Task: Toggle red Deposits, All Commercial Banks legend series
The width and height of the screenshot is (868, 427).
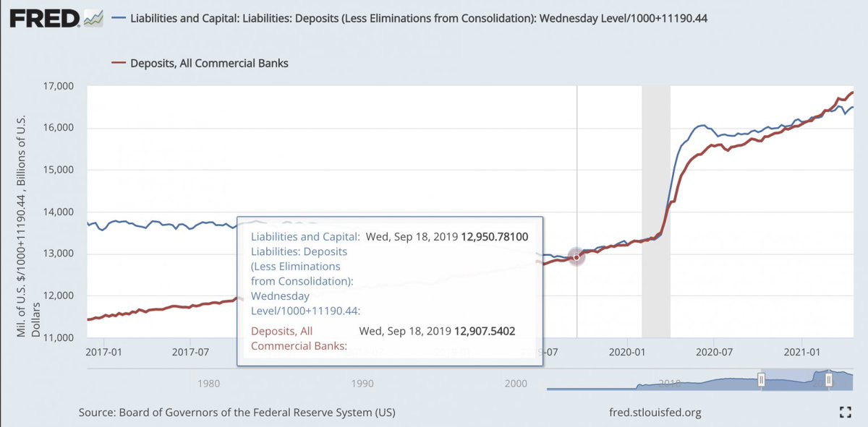Action: pyautogui.click(x=209, y=63)
